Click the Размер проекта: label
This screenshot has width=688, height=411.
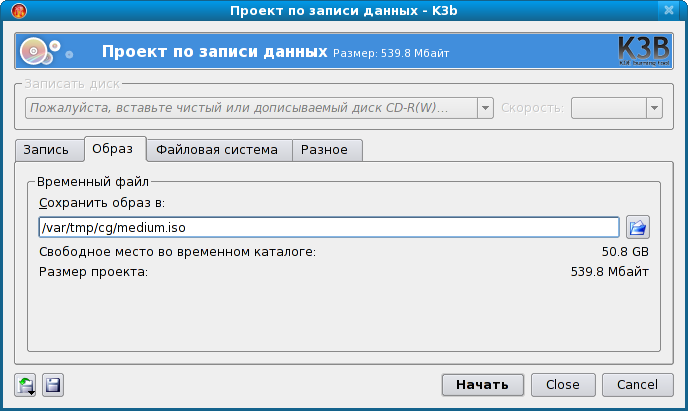click(93, 272)
